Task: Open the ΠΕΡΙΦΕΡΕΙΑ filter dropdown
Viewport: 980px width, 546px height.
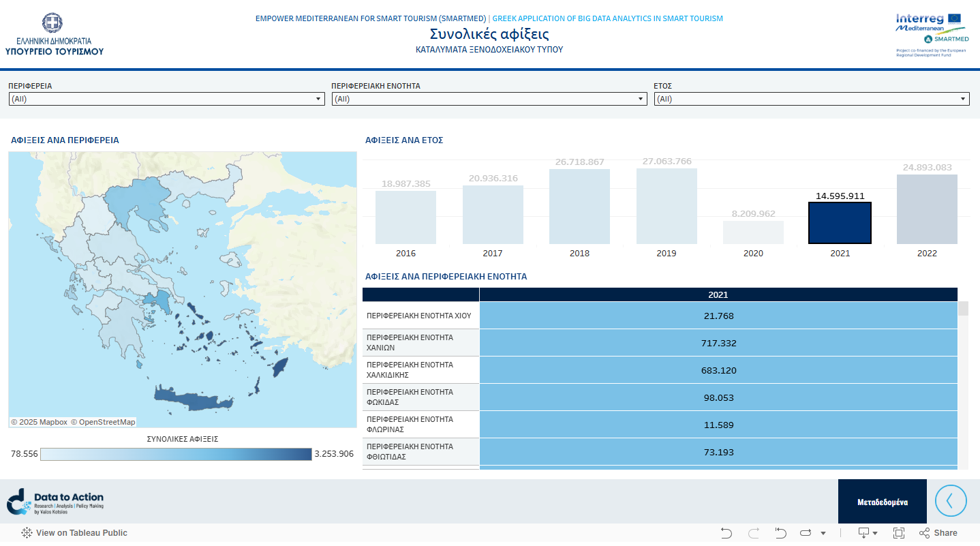Action: coord(166,99)
